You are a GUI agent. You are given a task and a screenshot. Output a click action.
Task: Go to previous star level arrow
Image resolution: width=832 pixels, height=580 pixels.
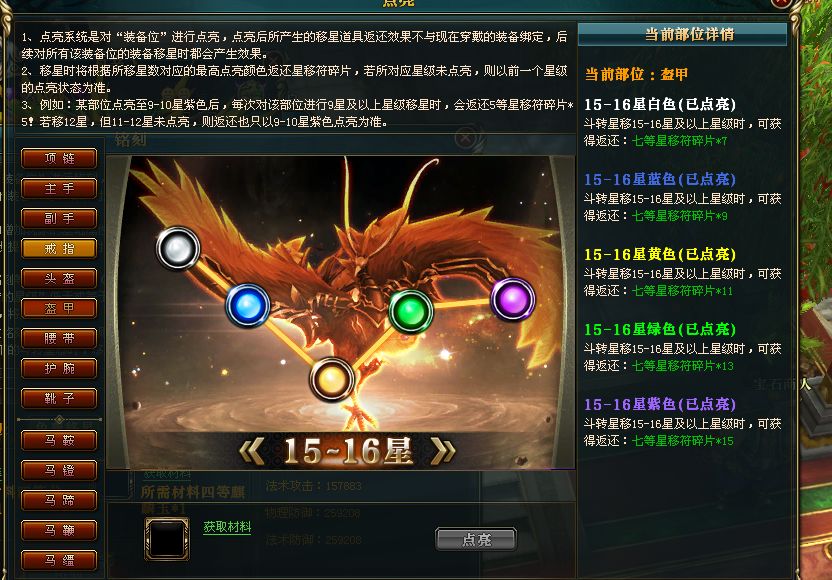(252, 451)
